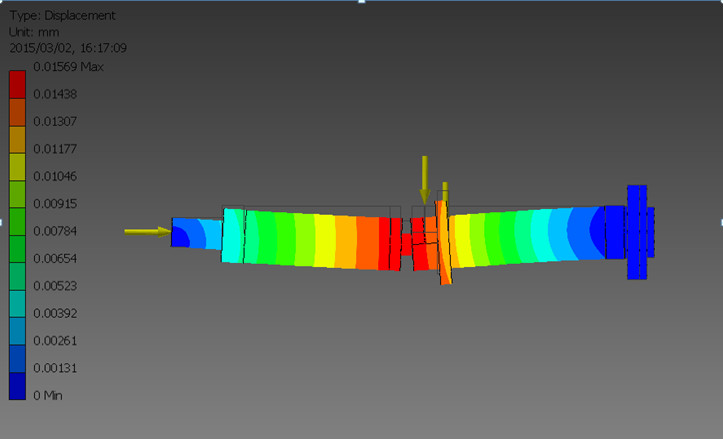This screenshot has height=439, width=723.
Task: Click the blue left tip of the shaft
Action: click(x=196, y=233)
